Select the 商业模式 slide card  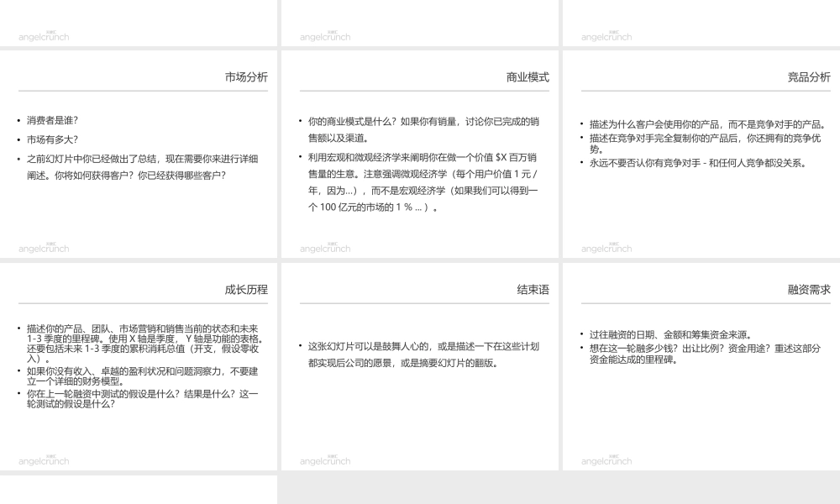click(420, 155)
